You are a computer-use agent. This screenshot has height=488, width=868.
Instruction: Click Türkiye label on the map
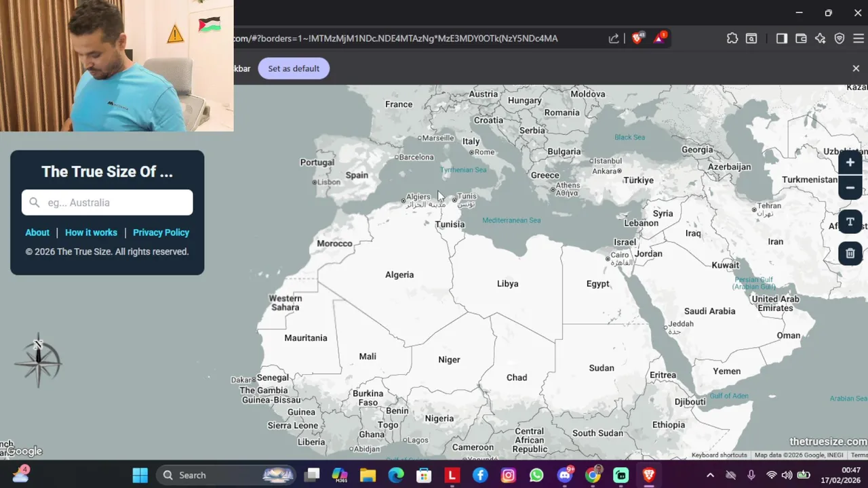pyautogui.click(x=638, y=180)
